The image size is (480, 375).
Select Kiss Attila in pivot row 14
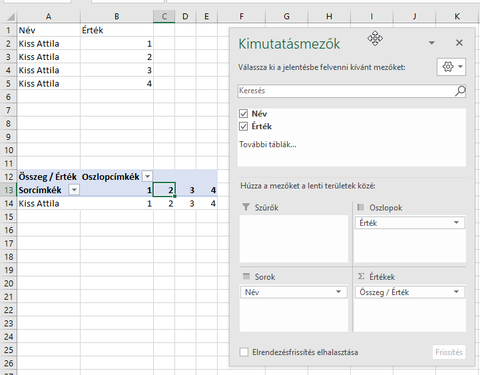(x=49, y=203)
